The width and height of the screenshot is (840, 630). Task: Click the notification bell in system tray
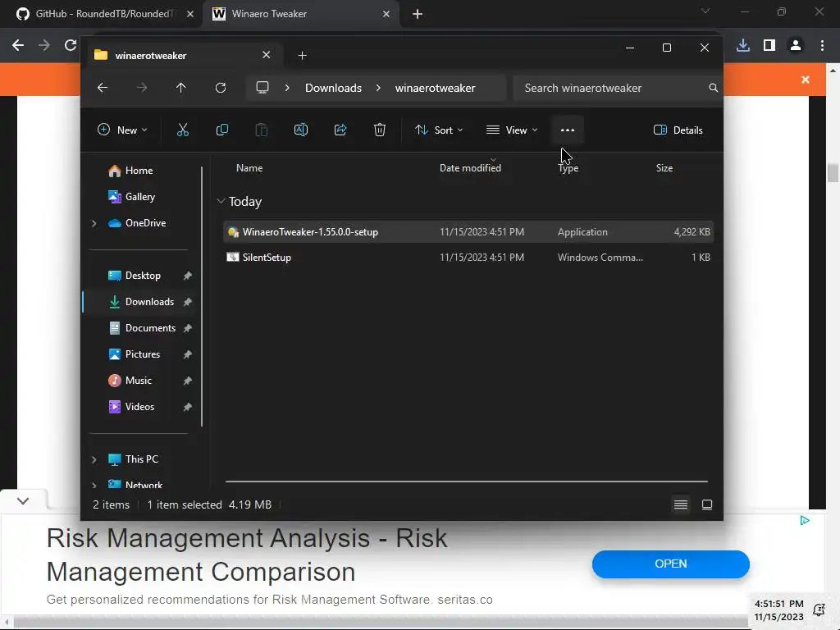click(x=819, y=610)
